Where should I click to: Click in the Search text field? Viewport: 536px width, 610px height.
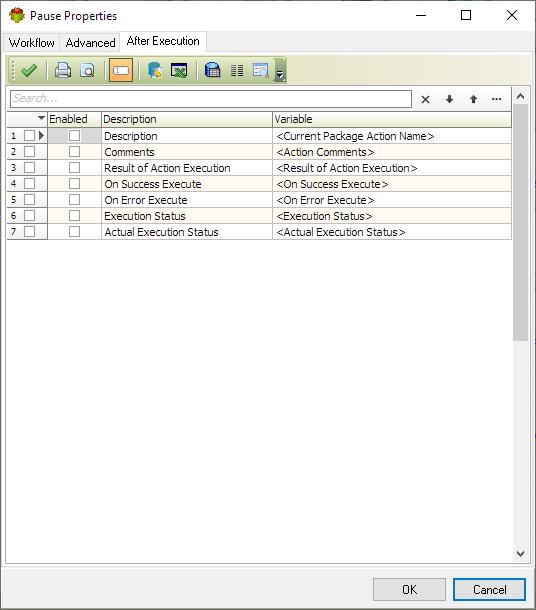click(211, 99)
